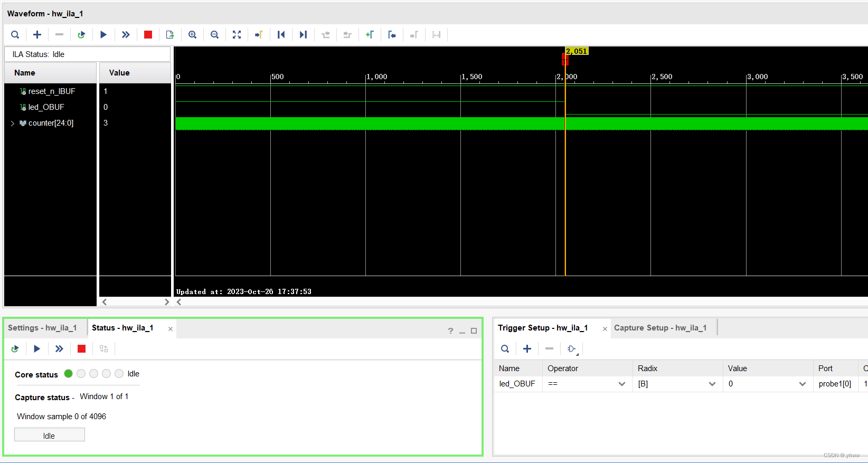Open the Trigger Setup - hw_ila_1 tab
The image size is (868, 463).
(x=543, y=328)
